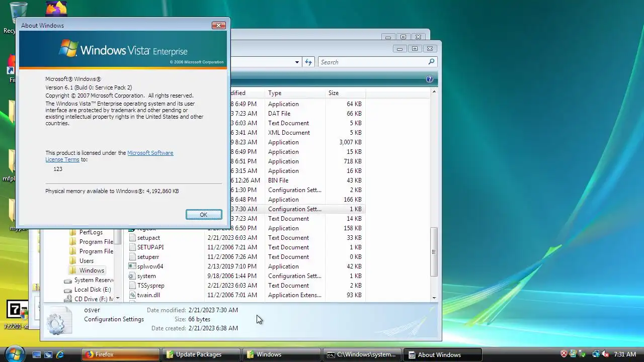Viewport: 644px width, 362px height.
Task: Click the Users folder icon in the tree
Action: (73, 261)
